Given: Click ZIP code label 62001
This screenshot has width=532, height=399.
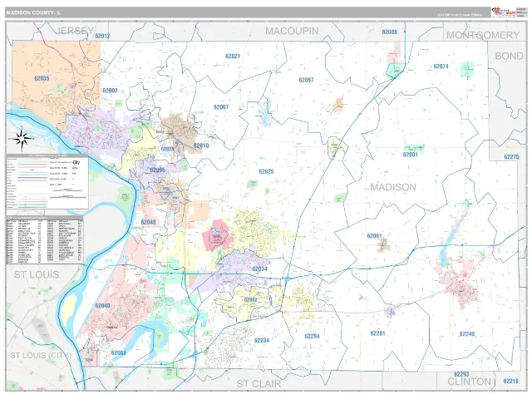Looking at the screenshot, I should 410,155.
